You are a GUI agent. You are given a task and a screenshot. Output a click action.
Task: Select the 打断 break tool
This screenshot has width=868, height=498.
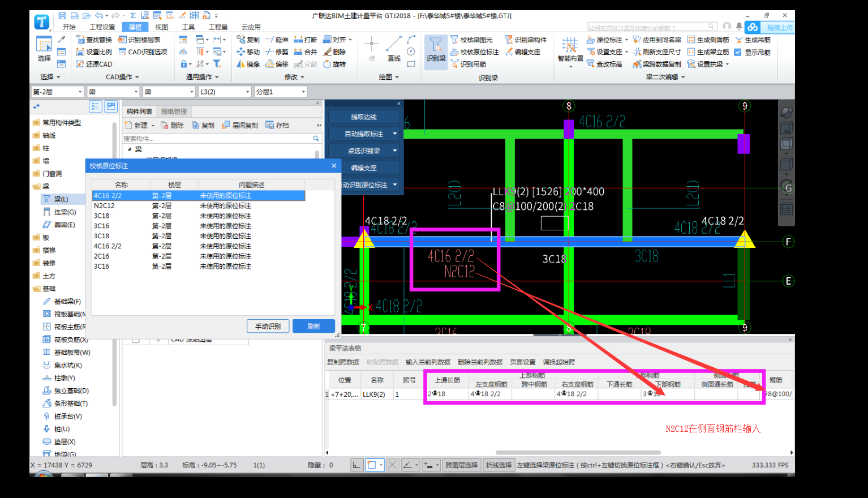[x=306, y=40]
